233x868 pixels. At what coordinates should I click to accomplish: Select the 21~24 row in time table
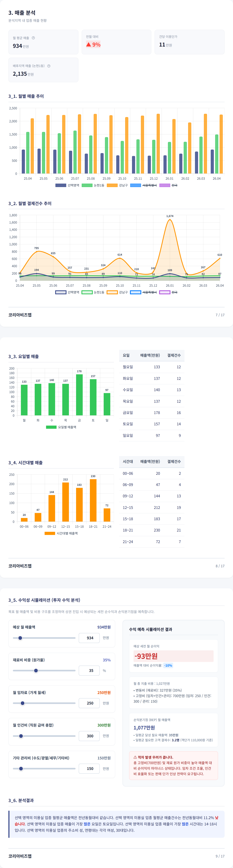[x=152, y=542]
